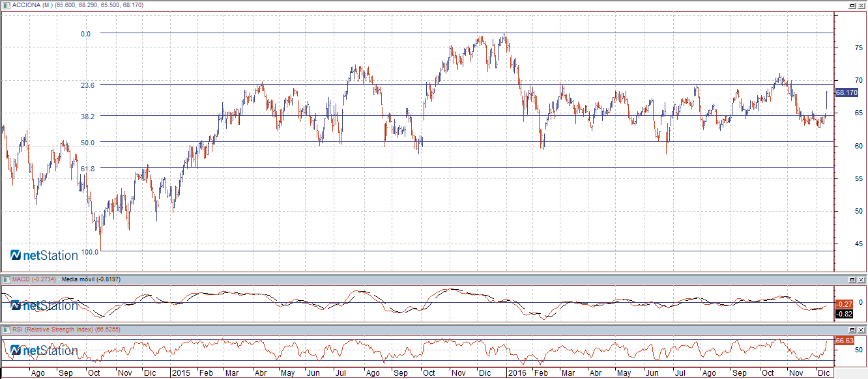Close the MACD indicator panel
Viewport: 868px width, 379px height.
pos(861,279)
